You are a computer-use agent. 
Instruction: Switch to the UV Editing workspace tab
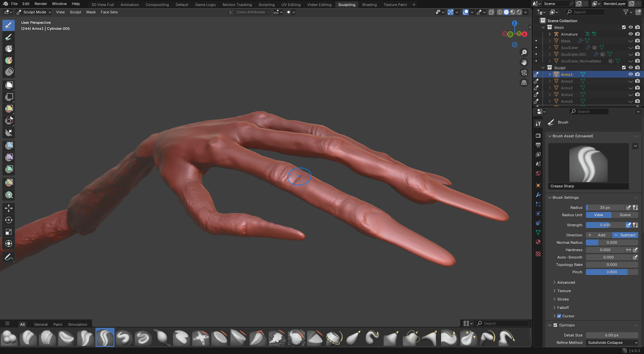click(291, 5)
